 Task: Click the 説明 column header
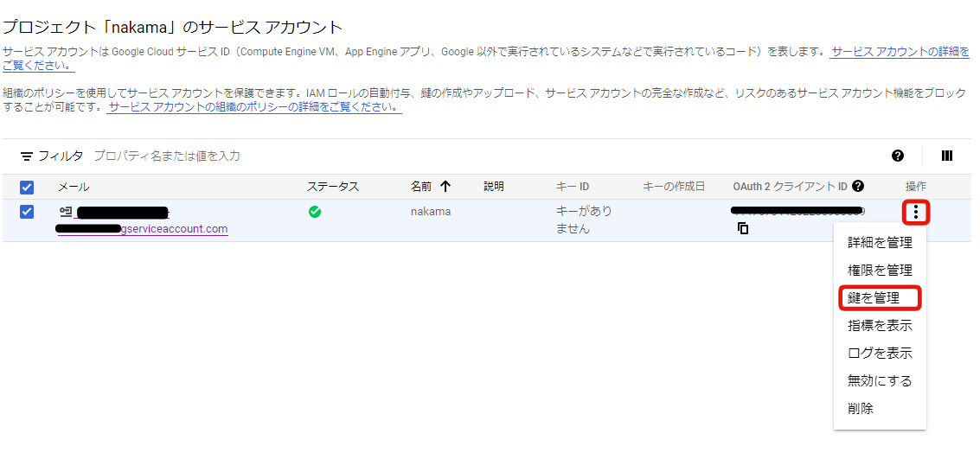tap(494, 186)
